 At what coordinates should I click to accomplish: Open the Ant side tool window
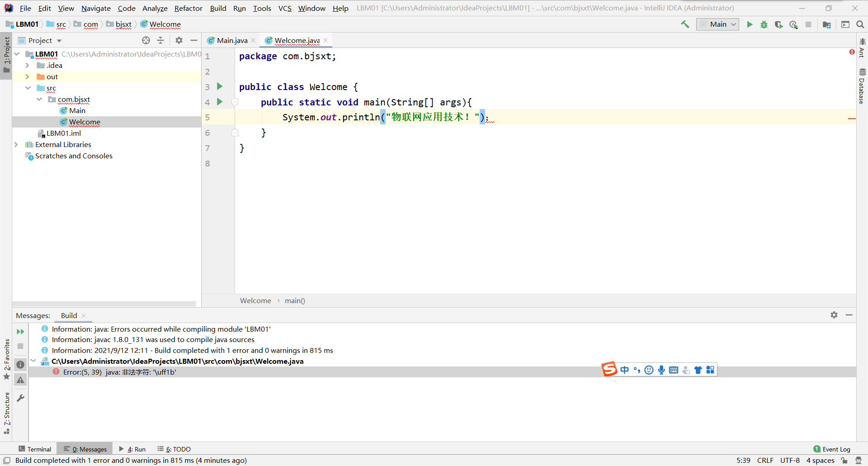point(862,48)
